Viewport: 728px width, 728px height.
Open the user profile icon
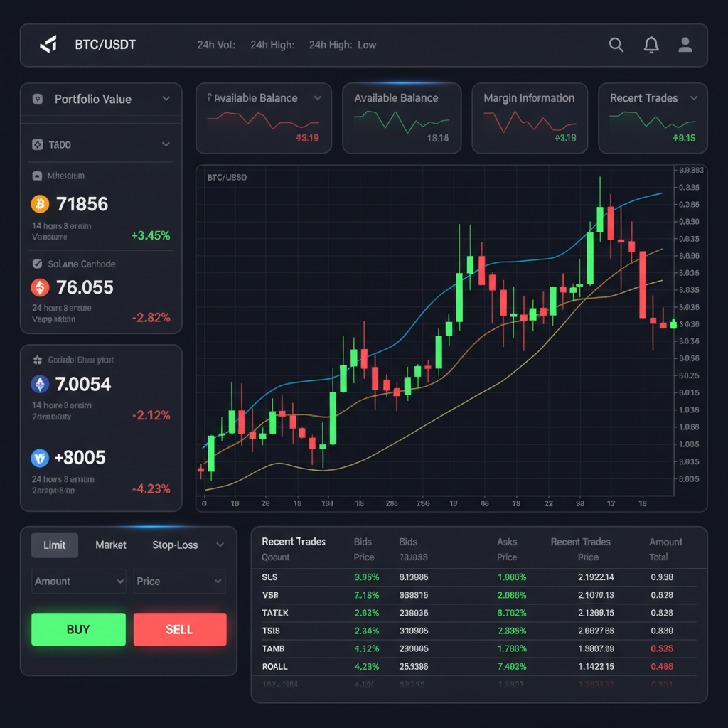point(685,45)
